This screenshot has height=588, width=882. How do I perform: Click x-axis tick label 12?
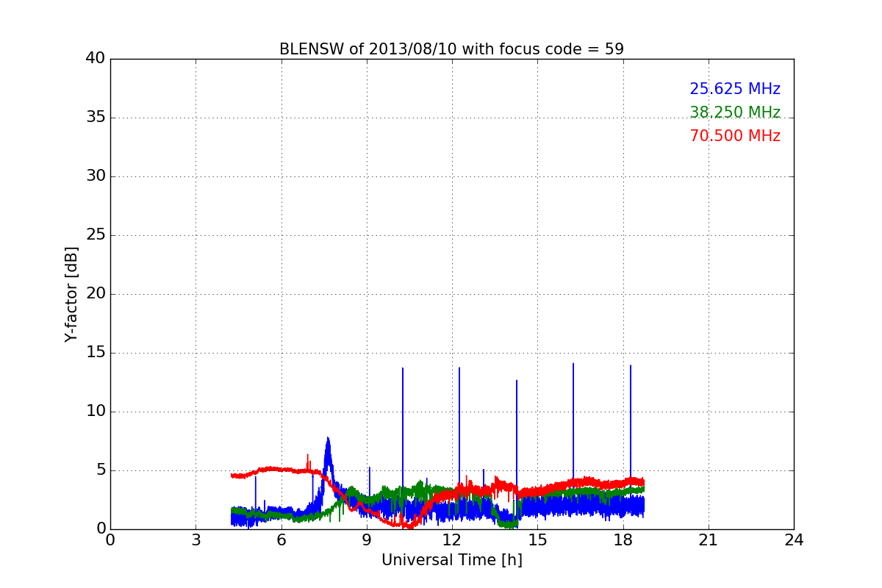(452, 540)
